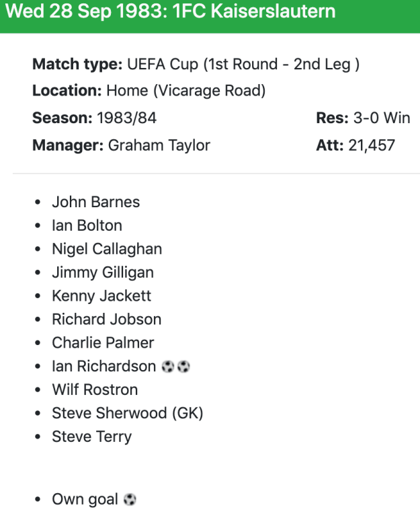The width and height of the screenshot is (420, 522).
Task: Click Kenny Jackett in the team list
Action: coord(101,296)
